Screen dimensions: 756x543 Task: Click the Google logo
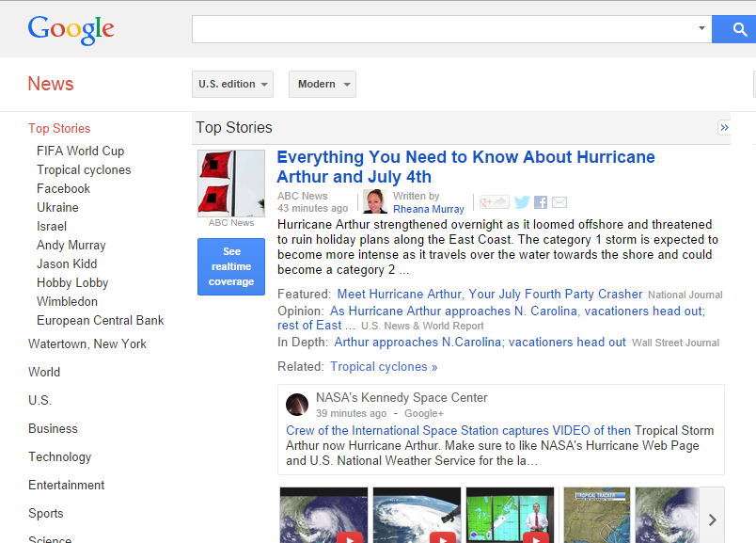pos(71,29)
